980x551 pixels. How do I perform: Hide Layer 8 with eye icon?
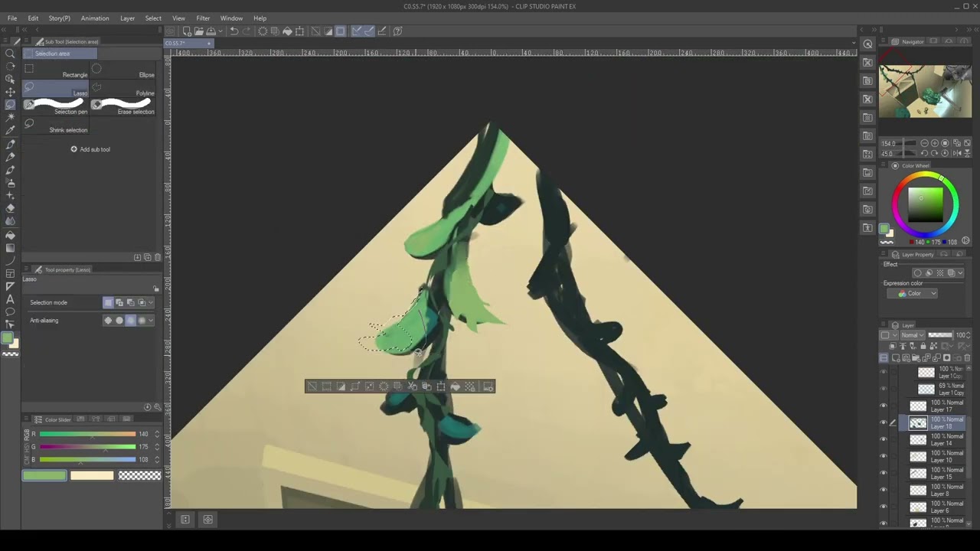tap(884, 490)
